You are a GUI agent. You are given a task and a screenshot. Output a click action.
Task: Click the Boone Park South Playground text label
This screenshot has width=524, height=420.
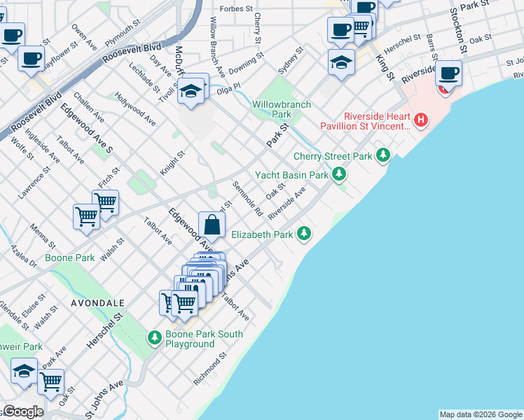(x=204, y=339)
